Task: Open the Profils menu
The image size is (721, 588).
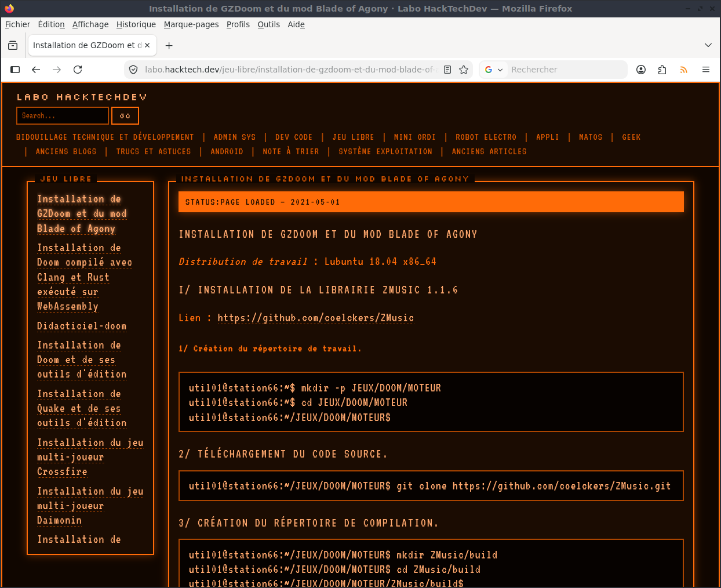Action: (238, 24)
